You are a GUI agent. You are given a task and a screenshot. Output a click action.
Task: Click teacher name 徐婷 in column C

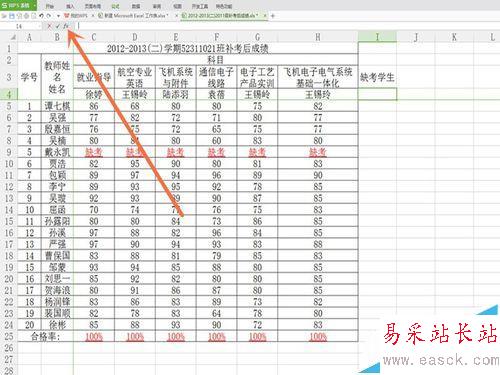[94, 95]
